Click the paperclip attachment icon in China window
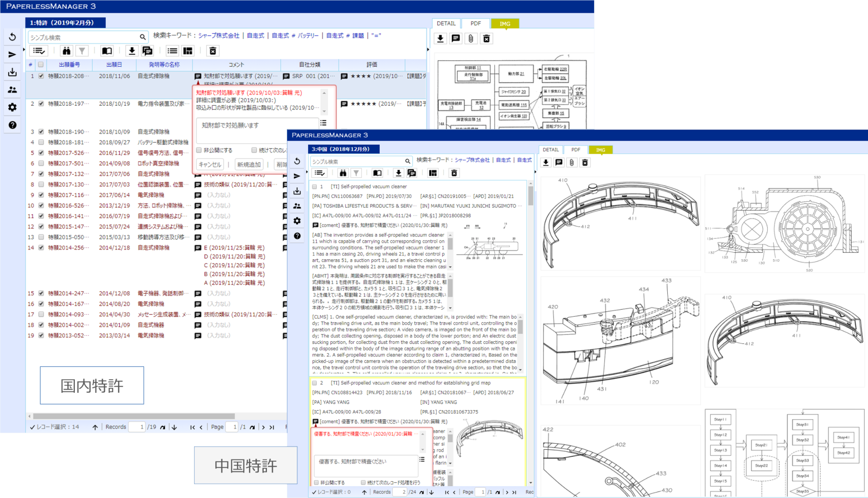The width and height of the screenshot is (868, 498). coord(572,163)
